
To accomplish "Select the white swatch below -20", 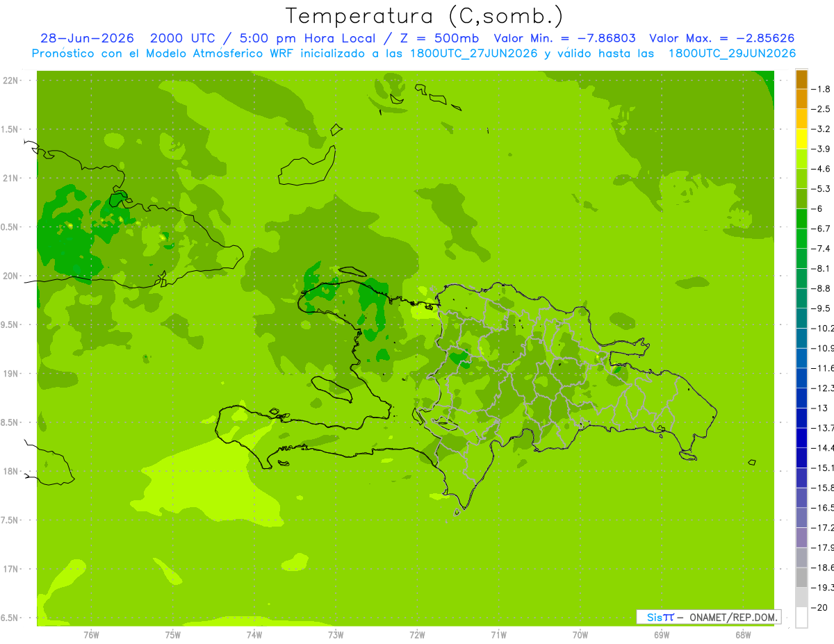I will click(801, 618).
